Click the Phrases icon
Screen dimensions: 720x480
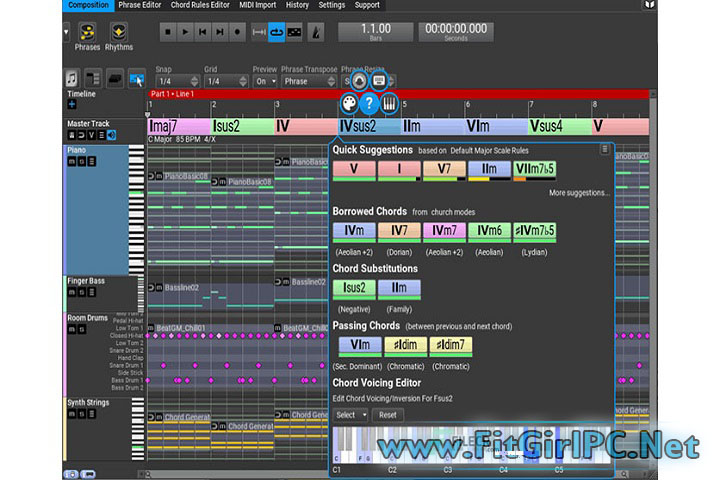87,33
